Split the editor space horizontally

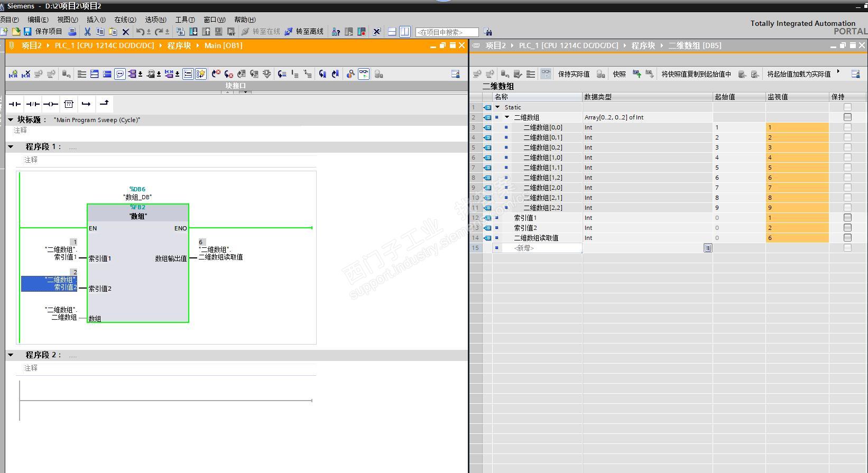392,32
